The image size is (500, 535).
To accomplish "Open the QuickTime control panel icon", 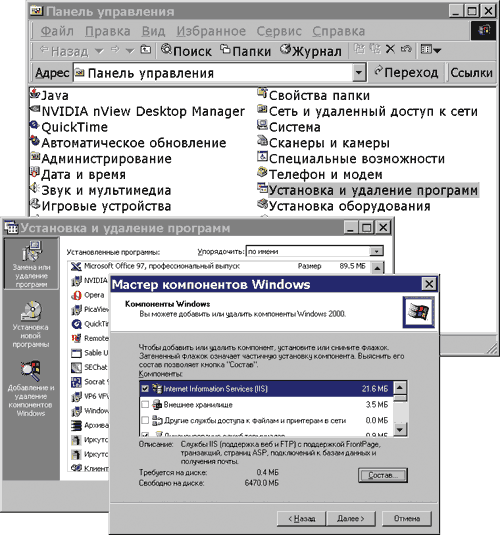I will pos(69,127).
